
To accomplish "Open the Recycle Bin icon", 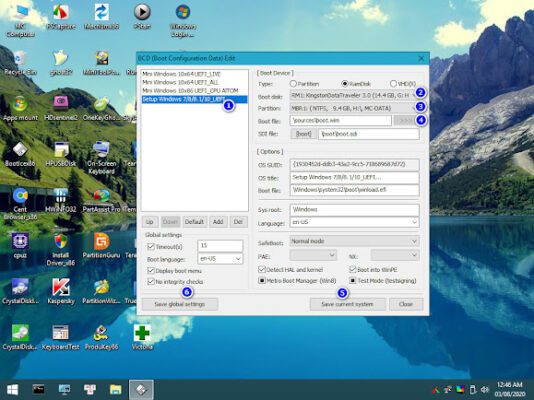I will 20,63.
